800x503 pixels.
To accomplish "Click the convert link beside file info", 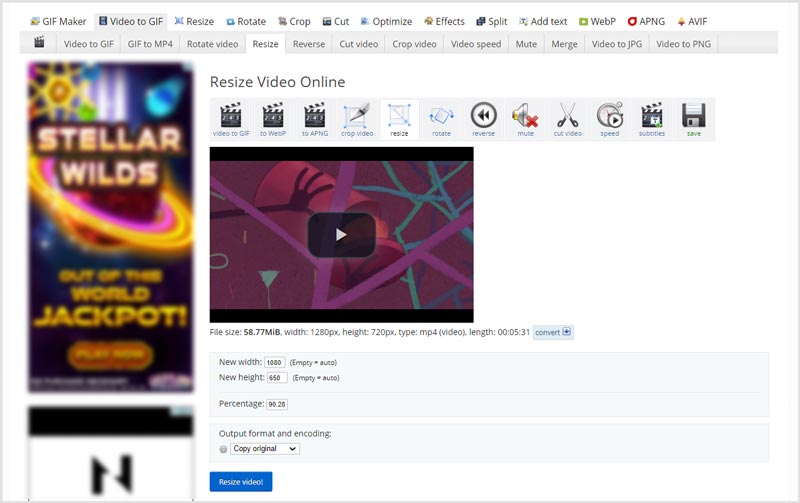I will coord(553,332).
